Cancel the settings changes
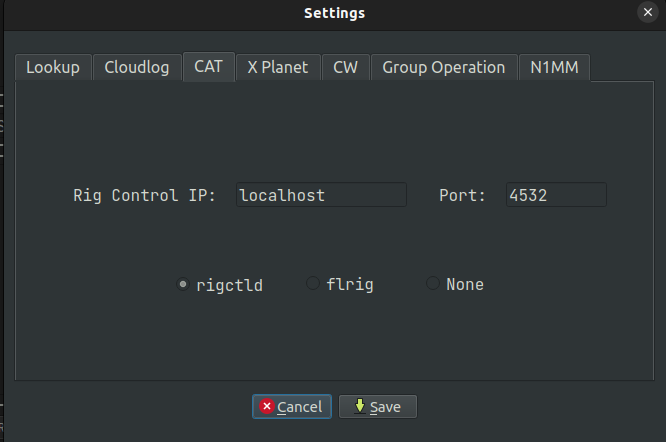The image size is (666, 442). 292,407
